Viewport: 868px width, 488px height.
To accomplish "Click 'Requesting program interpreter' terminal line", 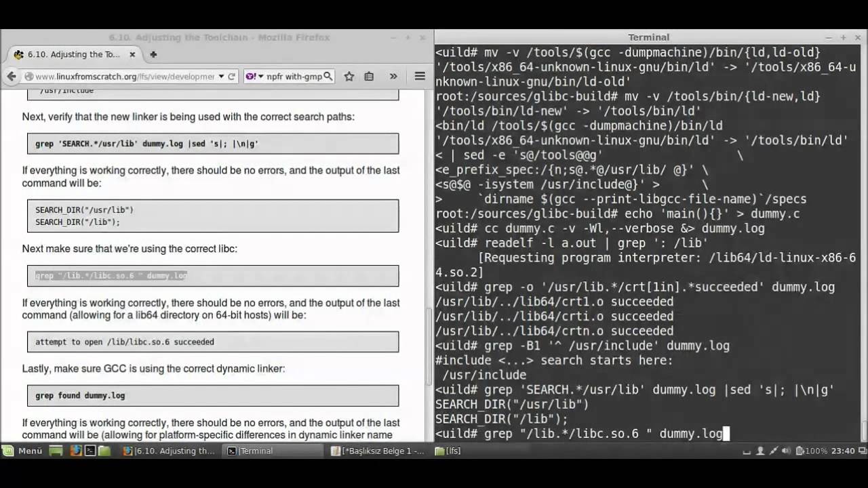I will point(646,265).
